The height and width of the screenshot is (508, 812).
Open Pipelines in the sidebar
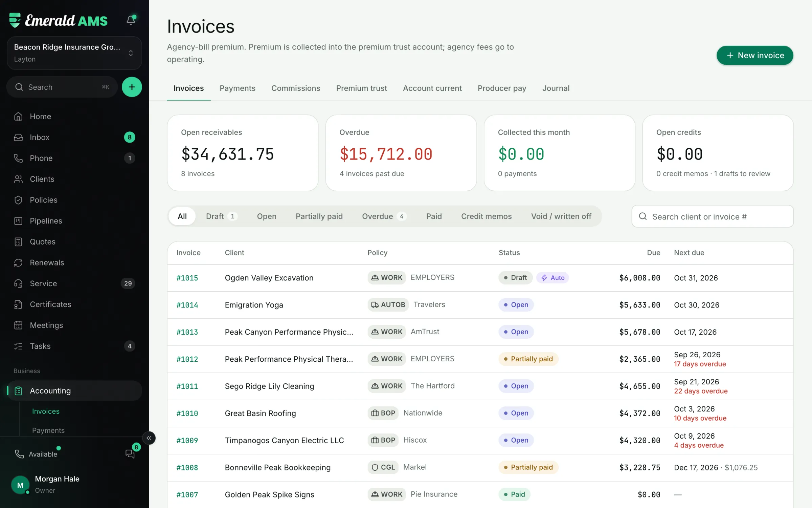(x=74, y=221)
